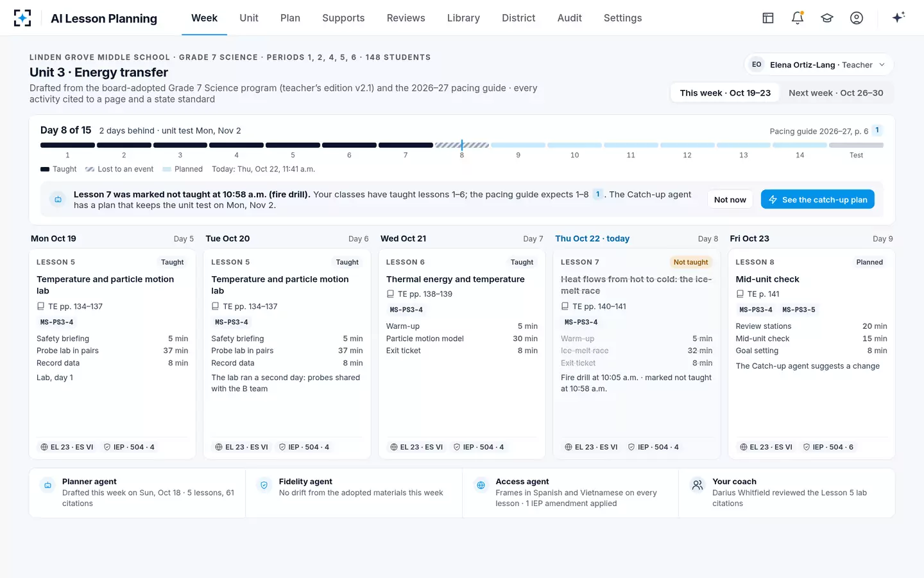
Task: Click the Fidelity agent shield icon
Action: [x=264, y=486]
